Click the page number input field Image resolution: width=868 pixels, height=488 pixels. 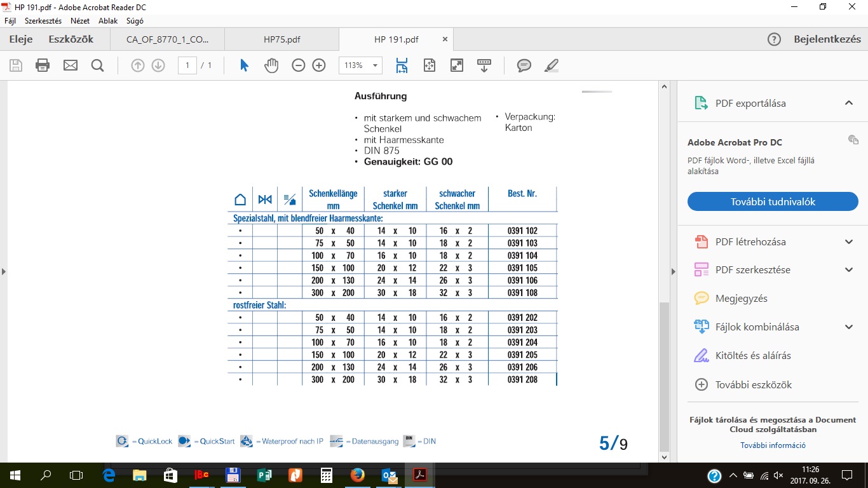point(187,65)
